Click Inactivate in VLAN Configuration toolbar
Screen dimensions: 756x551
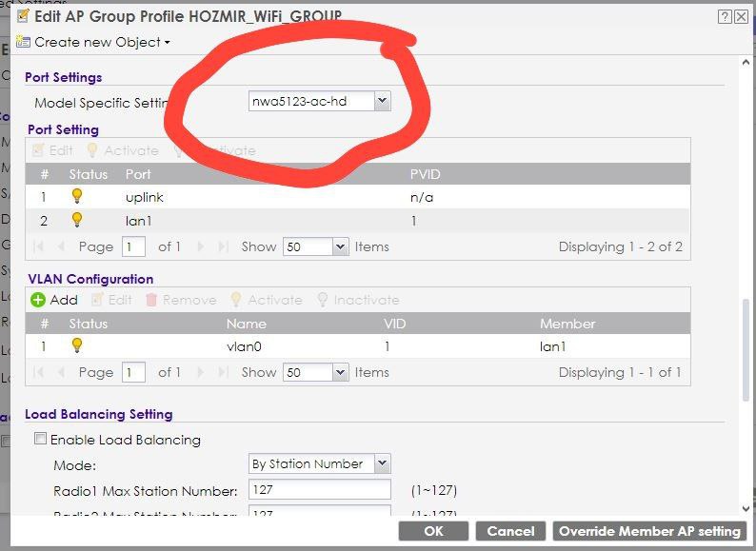pos(358,300)
